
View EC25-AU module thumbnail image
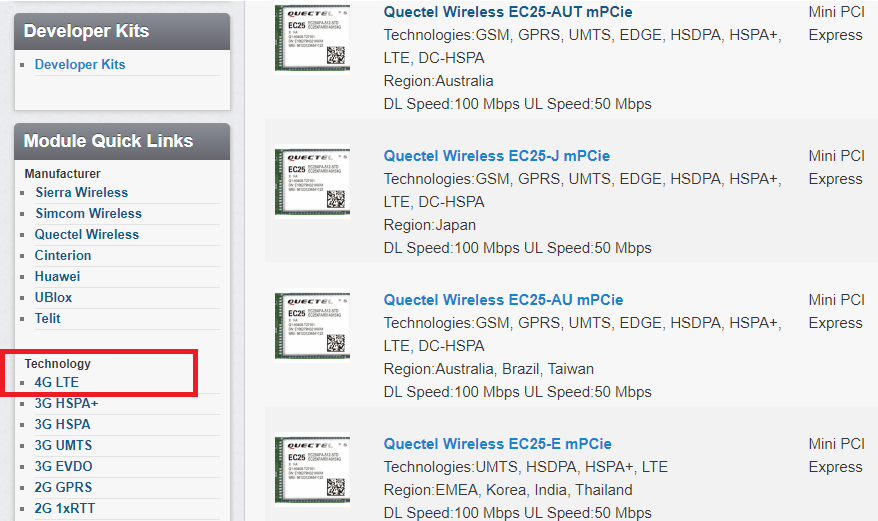click(312, 325)
